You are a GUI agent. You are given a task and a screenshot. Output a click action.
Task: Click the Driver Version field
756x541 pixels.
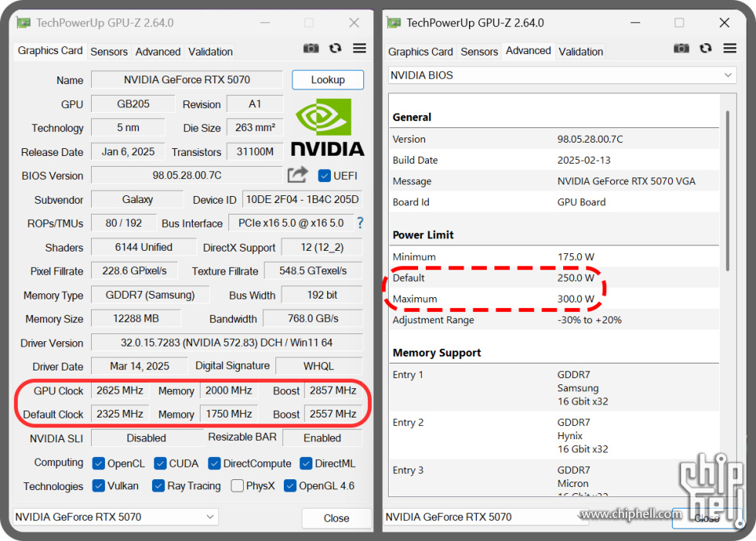[227, 343]
